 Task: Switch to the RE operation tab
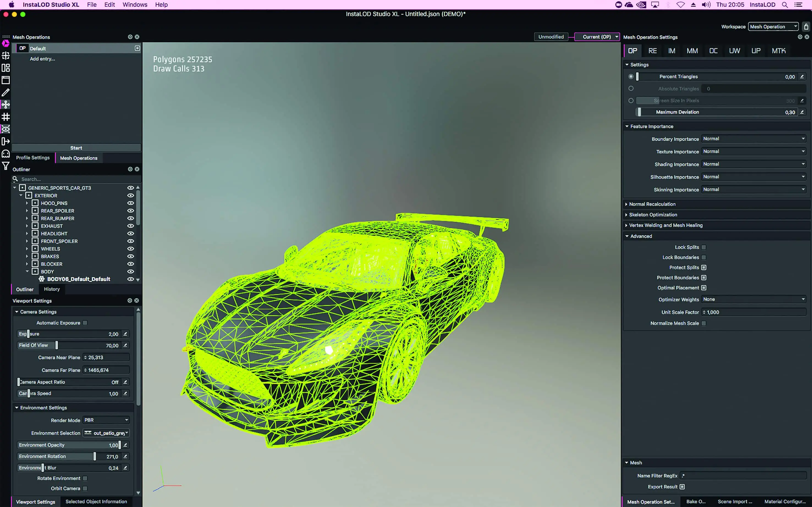(652, 51)
